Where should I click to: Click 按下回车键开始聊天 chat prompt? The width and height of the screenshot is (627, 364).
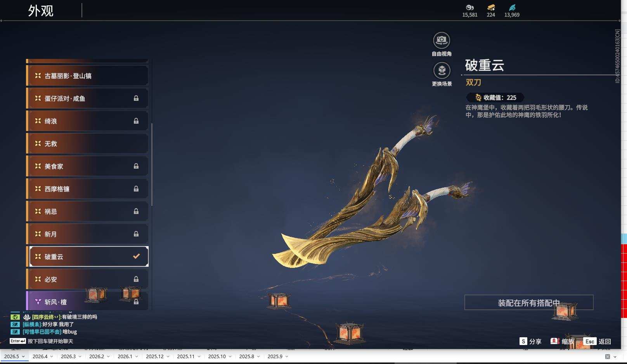(50, 342)
